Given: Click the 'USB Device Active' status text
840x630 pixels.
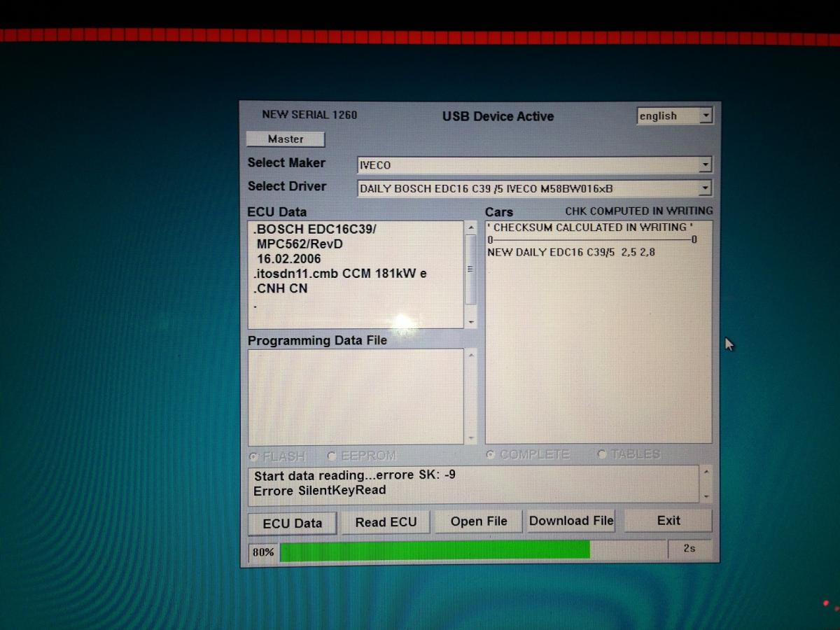Looking at the screenshot, I should click(x=498, y=116).
